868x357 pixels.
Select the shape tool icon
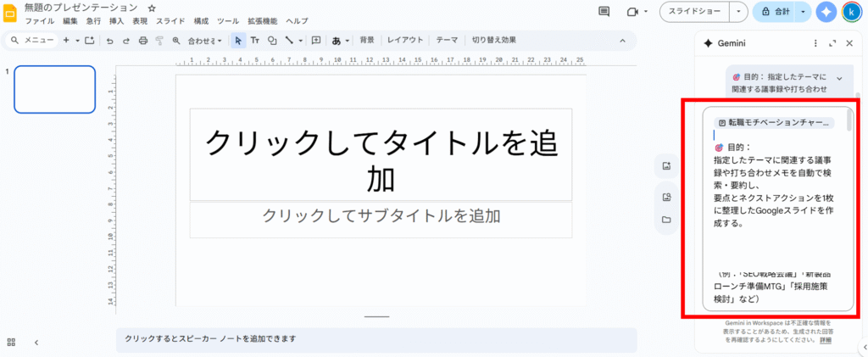click(272, 40)
